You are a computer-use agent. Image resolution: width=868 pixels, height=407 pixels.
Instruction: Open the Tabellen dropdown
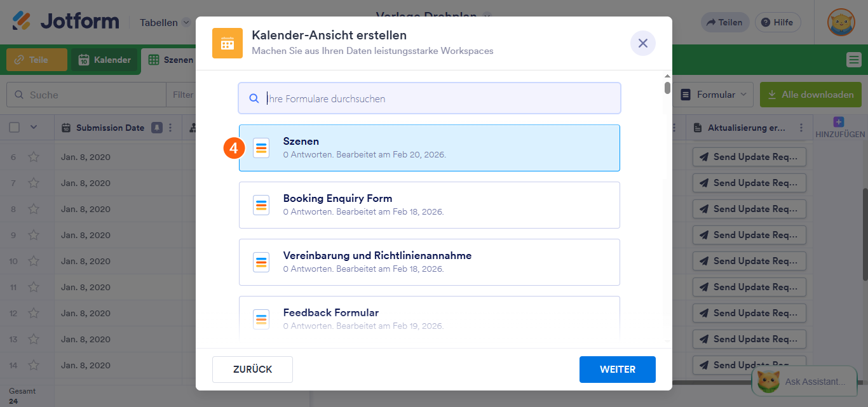[x=165, y=22]
